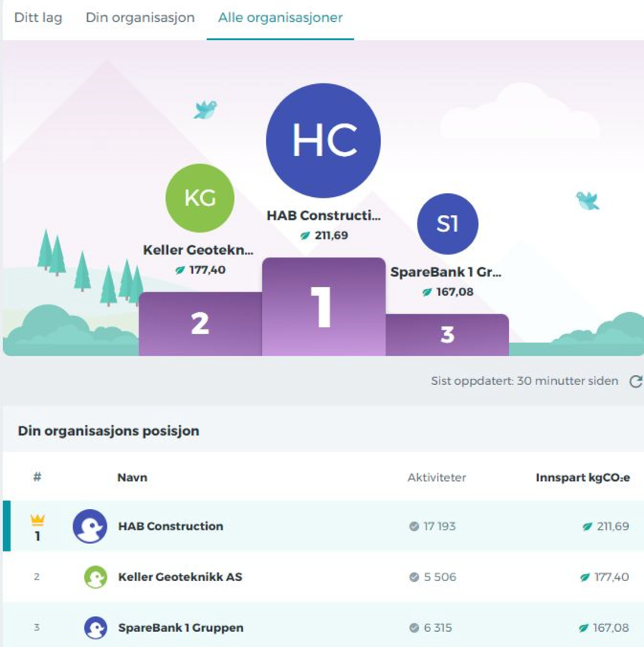Click the third-place podium block

(x=447, y=335)
